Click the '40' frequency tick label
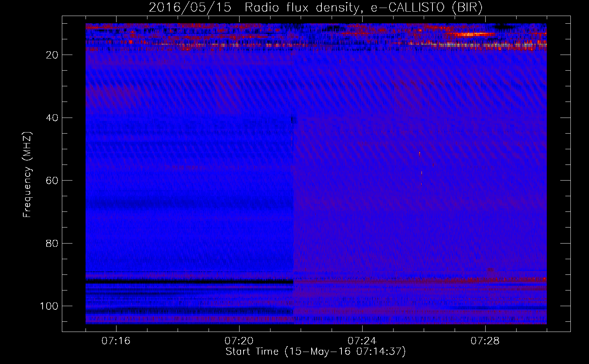Screen dimensions: 589x364 (52, 118)
